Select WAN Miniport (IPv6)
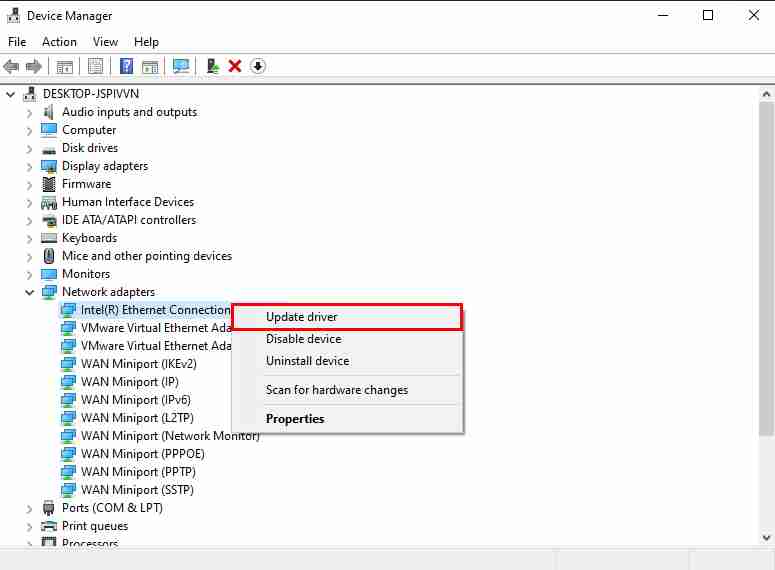 tap(135, 399)
